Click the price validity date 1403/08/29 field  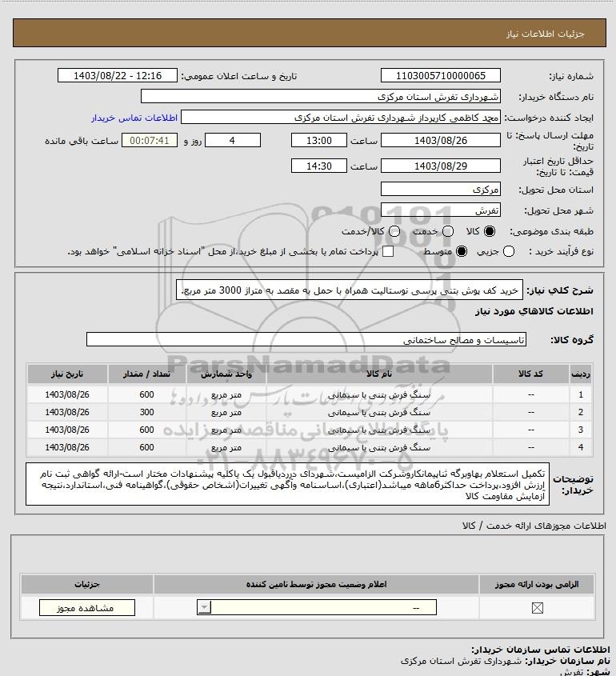click(441, 166)
